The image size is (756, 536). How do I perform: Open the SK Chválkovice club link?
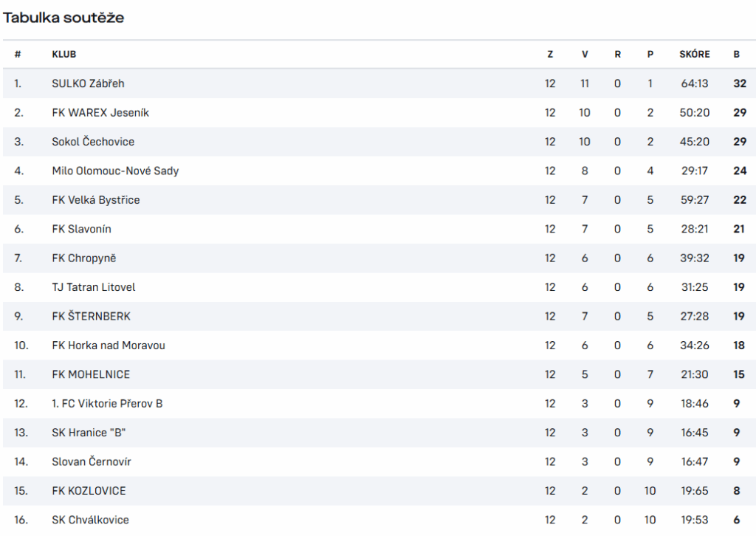pyautogui.click(x=91, y=520)
